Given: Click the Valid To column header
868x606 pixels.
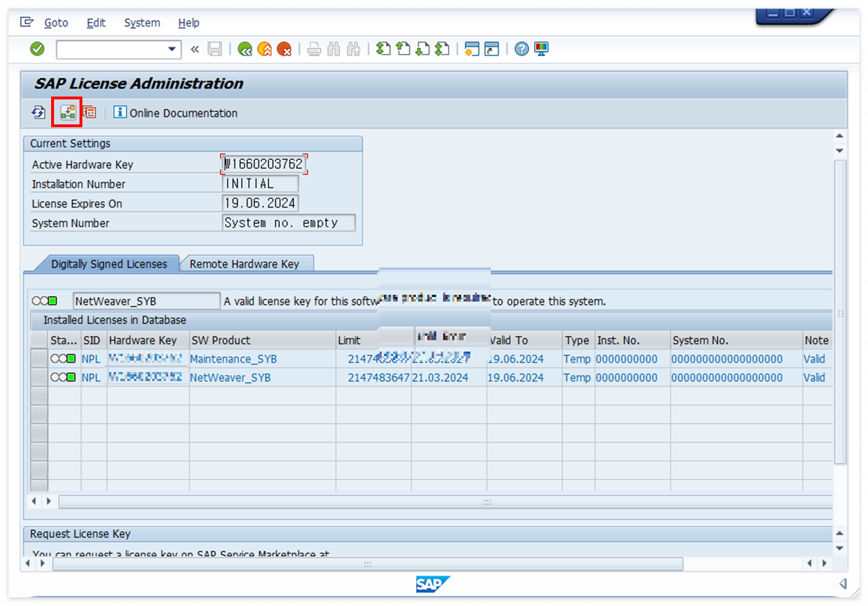Looking at the screenshot, I should (x=524, y=340).
